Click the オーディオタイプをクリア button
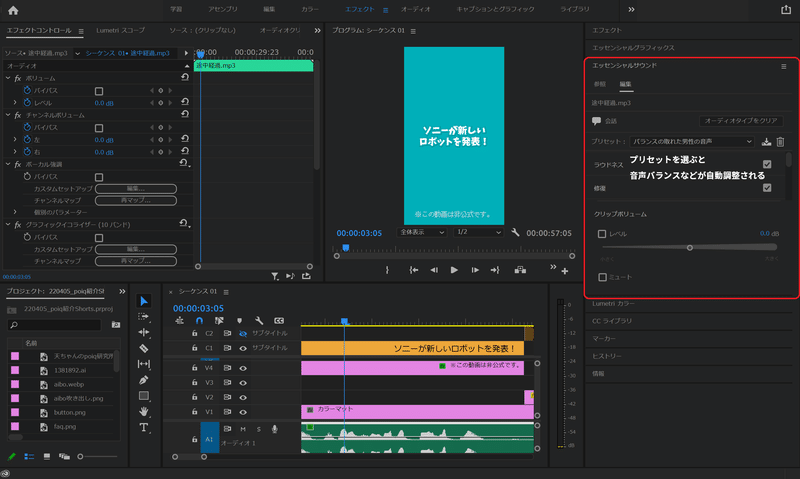 pyautogui.click(x=741, y=120)
